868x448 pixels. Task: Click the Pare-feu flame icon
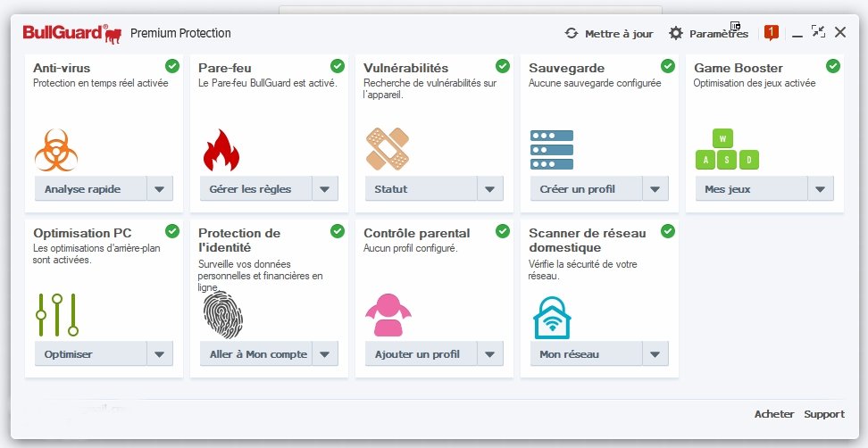(x=221, y=150)
